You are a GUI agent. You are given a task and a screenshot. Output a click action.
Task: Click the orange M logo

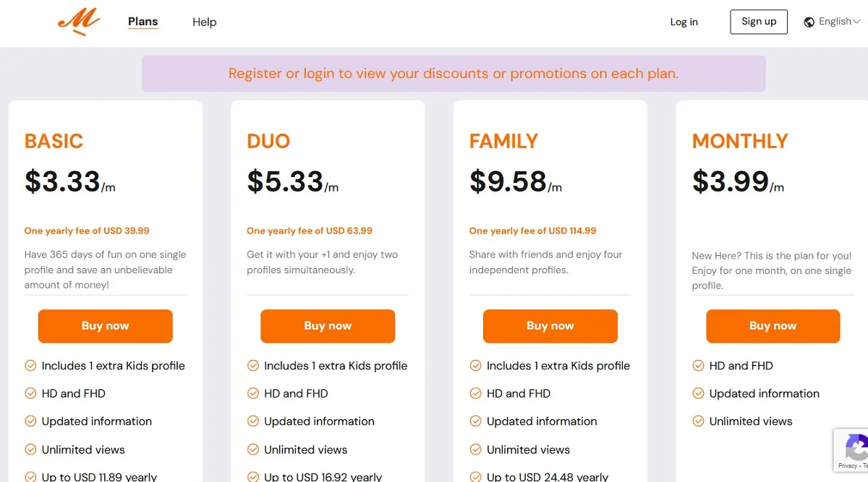tap(79, 21)
